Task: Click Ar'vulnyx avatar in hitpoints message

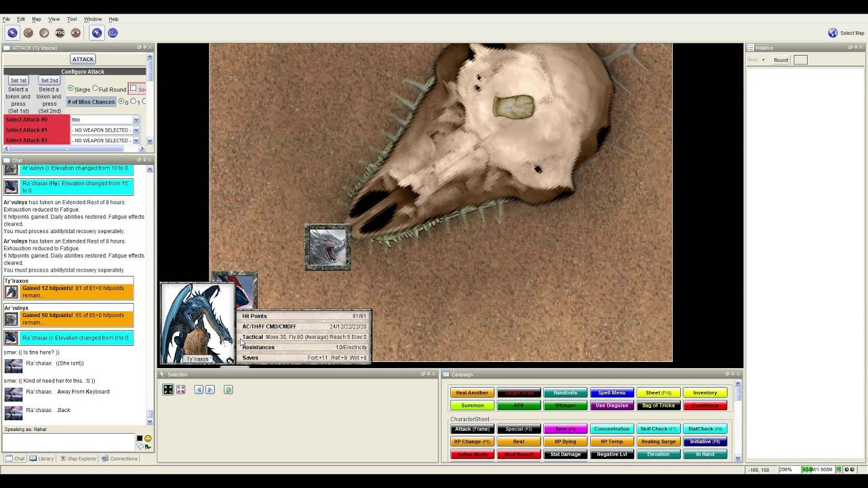Action: (11, 319)
